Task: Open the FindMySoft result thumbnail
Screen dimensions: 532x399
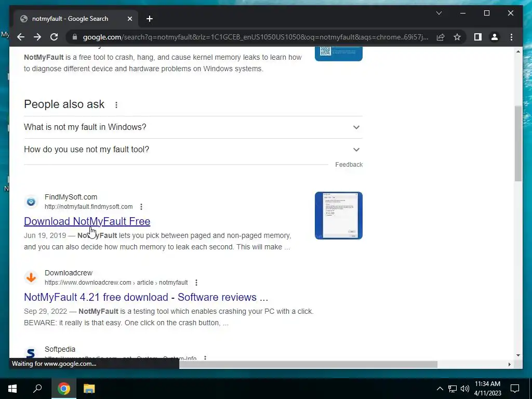Action: (x=339, y=216)
